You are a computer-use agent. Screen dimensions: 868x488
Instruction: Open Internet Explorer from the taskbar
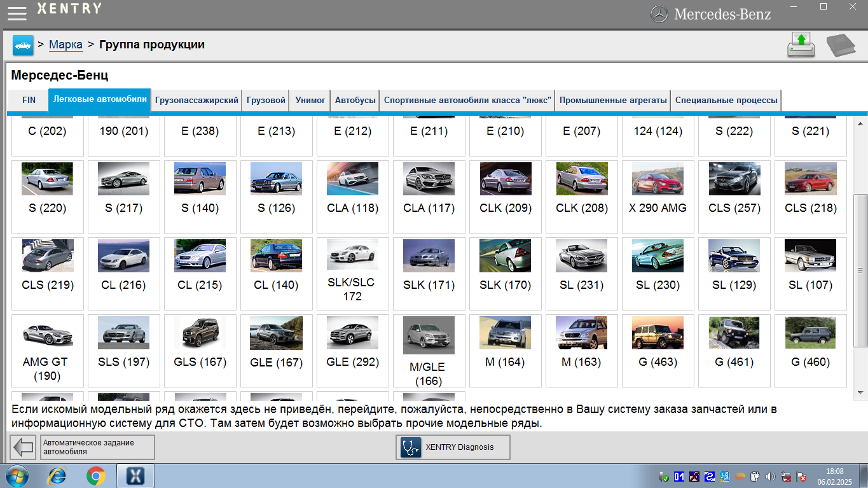click(58, 476)
